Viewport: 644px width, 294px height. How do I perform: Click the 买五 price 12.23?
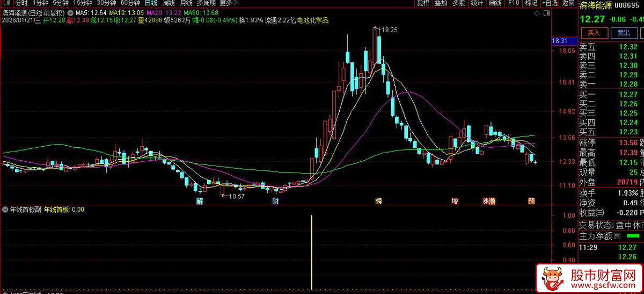[x=628, y=132]
